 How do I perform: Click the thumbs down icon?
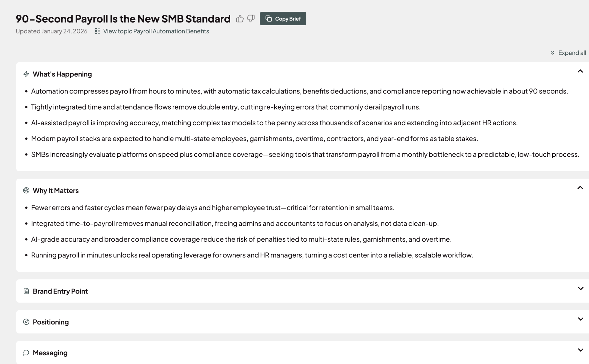(x=251, y=18)
